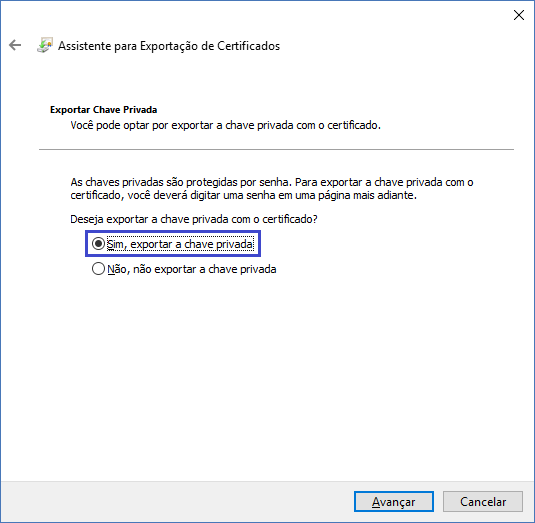Click the 'Você pode optar por exportar' subtitle
Screen dimensions: 535x523
pos(226,125)
